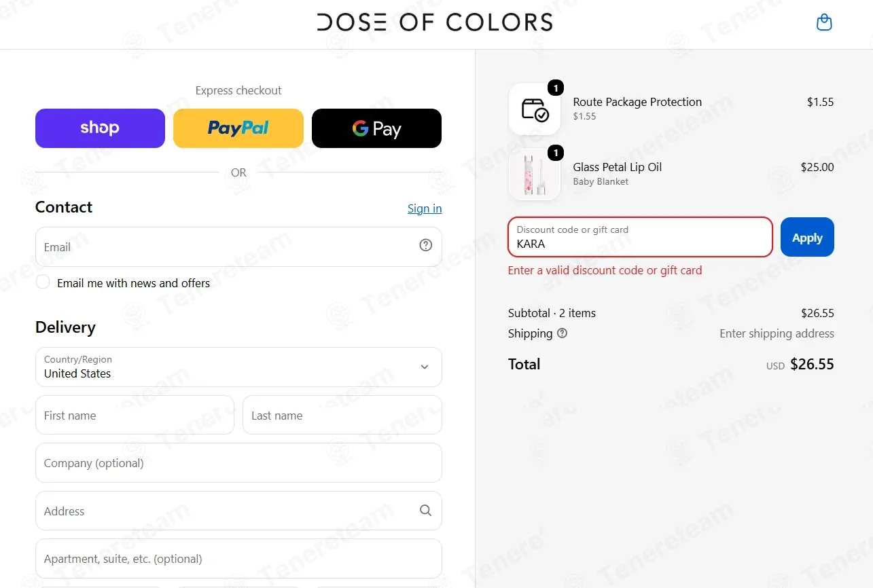This screenshot has width=873, height=588.
Task: Check Email me with news and offers
Action: tap(43, 282)
